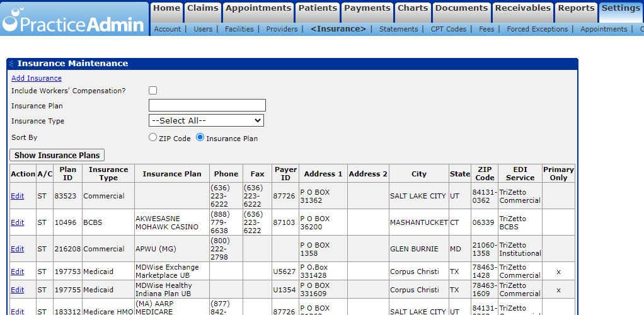Edit the (MA) AARP MEDICARE plan row

[x=17, y=311]
